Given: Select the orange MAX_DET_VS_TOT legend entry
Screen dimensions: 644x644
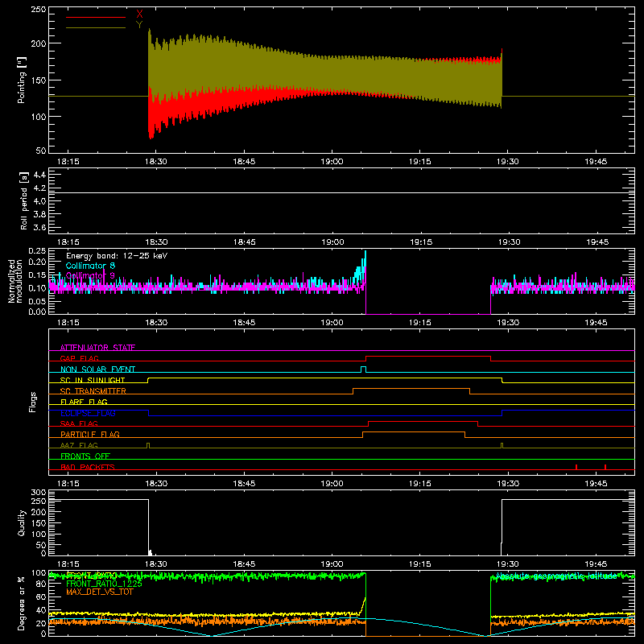Looking at the screenshot, I should pos(100,592).
